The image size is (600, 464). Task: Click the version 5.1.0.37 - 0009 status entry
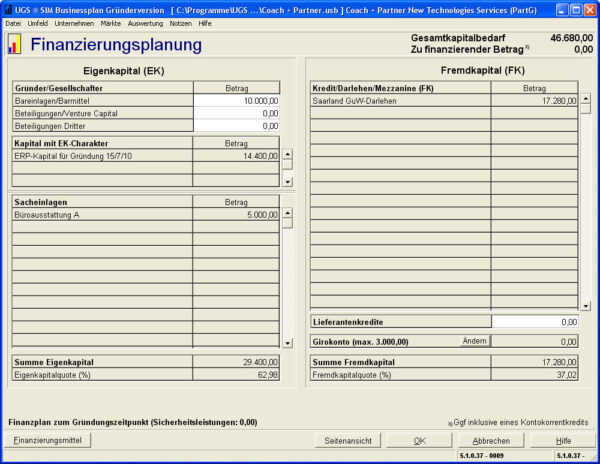click(x=481, y=456)
